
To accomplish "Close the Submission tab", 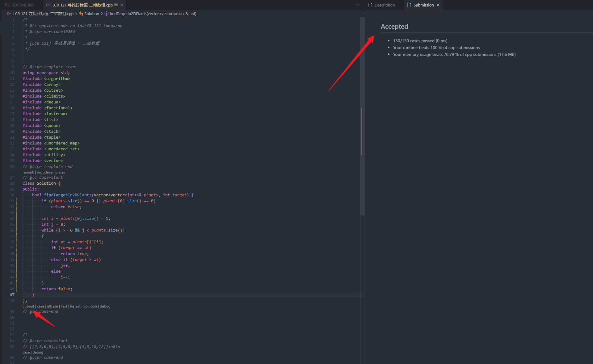I will [438, 5].
